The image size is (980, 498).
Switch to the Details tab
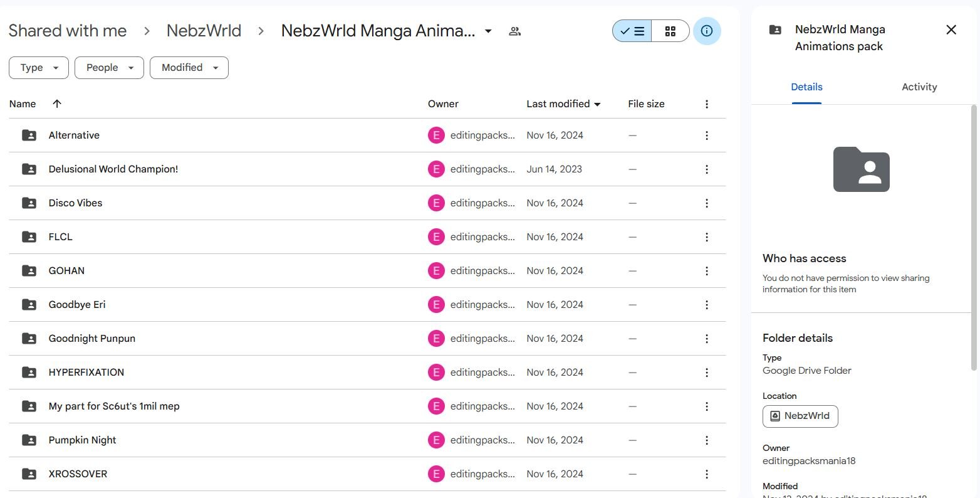tap(806, 87)
